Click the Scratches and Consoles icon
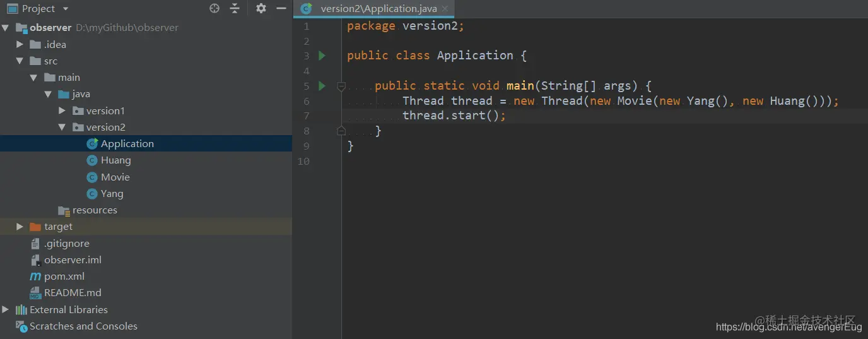868x339 pixels. (21, 326)
